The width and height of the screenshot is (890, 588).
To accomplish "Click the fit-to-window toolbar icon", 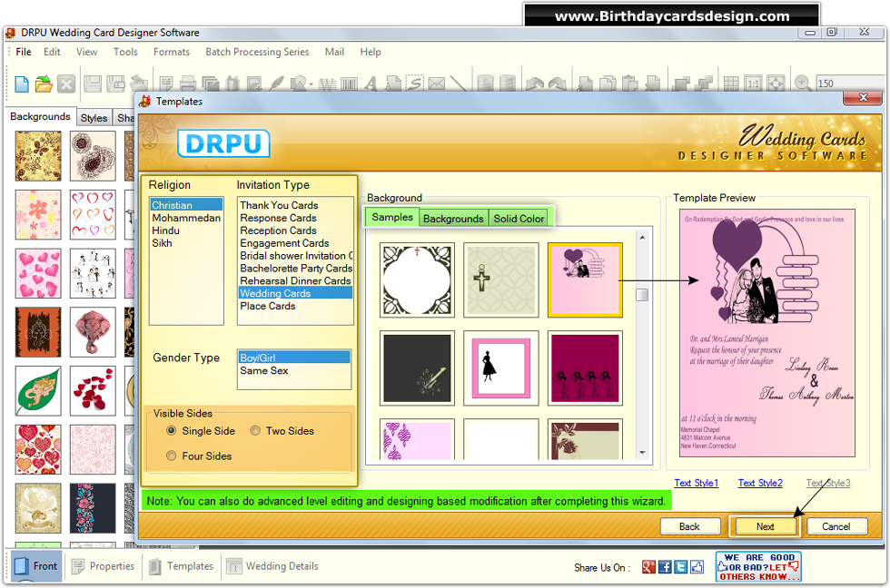I will click(x=776, y=83).
